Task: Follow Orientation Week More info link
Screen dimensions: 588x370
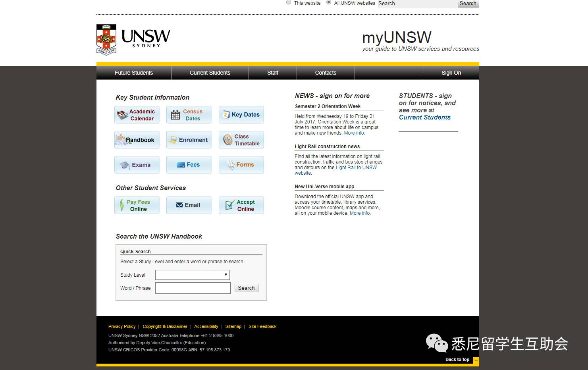Action: (x=354, y=133)
